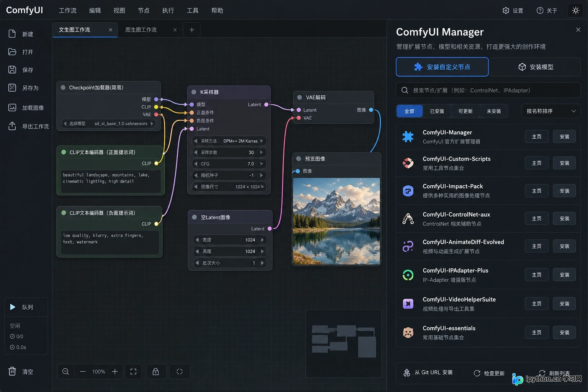Open the 工作流 menu
This screenshot has height=392, width=588.
coord(68,10)
